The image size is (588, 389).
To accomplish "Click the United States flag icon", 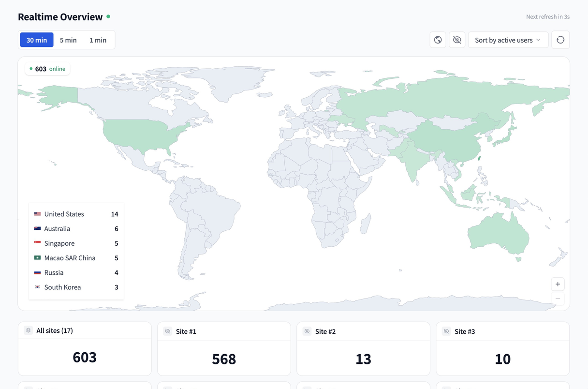I will (37, 214).
